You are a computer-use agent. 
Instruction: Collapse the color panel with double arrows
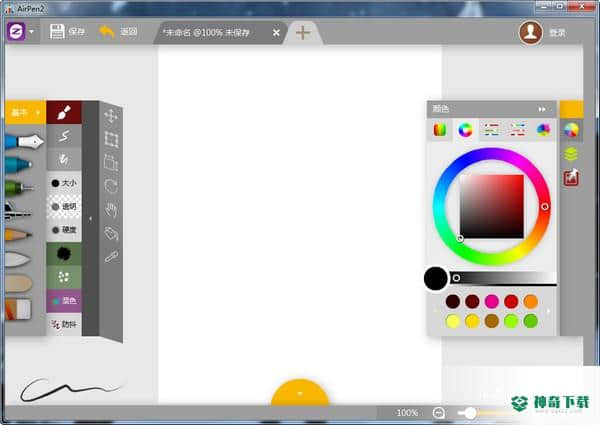(542, 109)
